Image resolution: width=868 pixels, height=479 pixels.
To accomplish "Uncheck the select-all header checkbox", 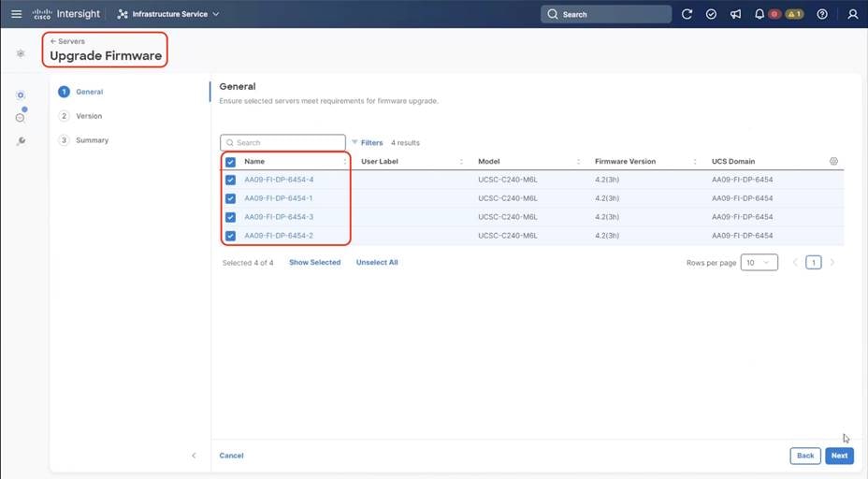I will coord(230,162).
